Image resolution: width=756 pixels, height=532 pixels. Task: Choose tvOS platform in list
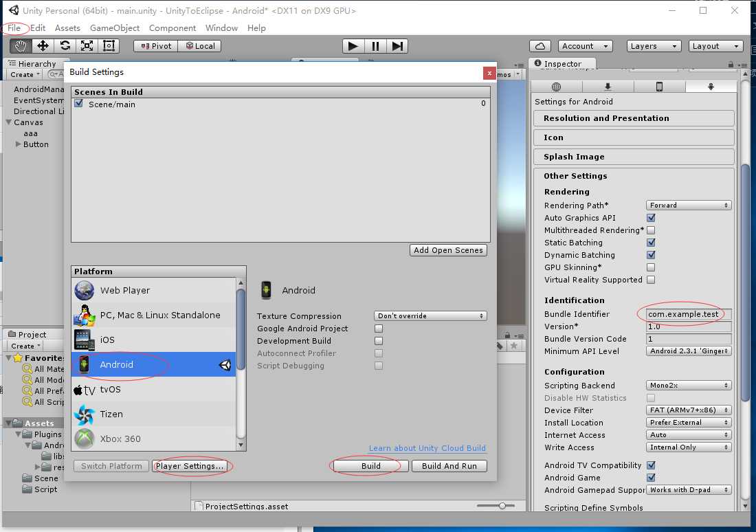tap(154, 389)
